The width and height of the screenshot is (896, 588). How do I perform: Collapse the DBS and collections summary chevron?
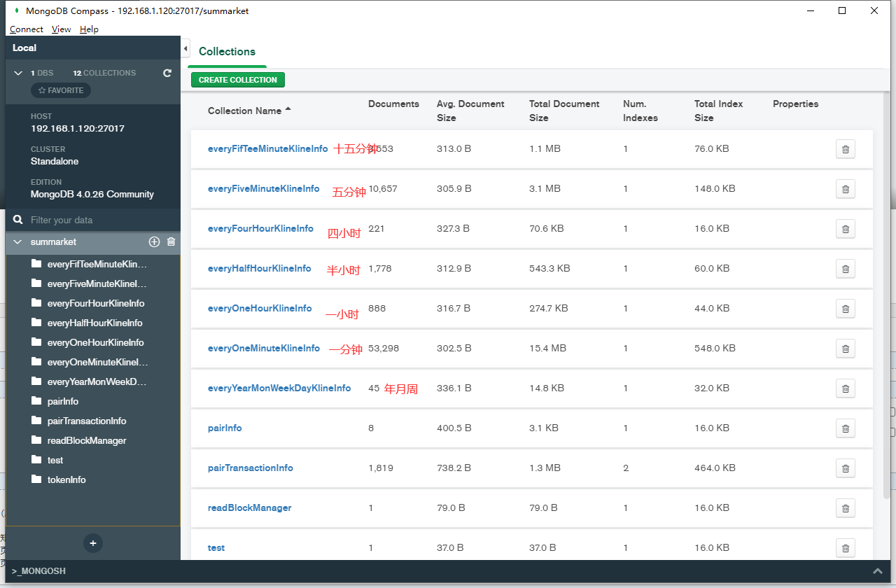[x=18, y=73]
